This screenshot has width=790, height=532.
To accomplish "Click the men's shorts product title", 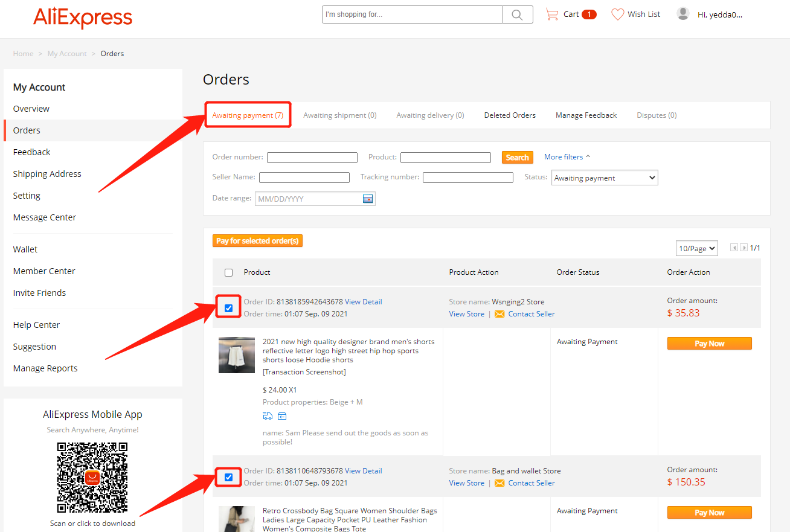I will coord(348,351).
